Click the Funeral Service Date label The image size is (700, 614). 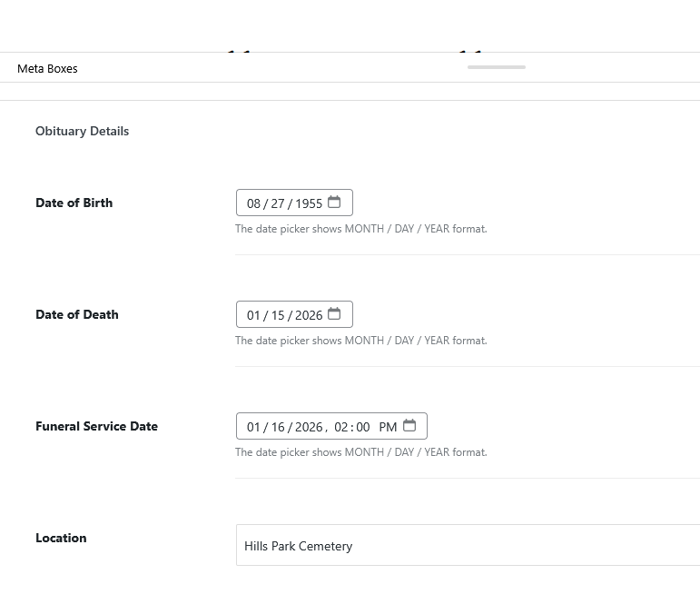point(96,426)
